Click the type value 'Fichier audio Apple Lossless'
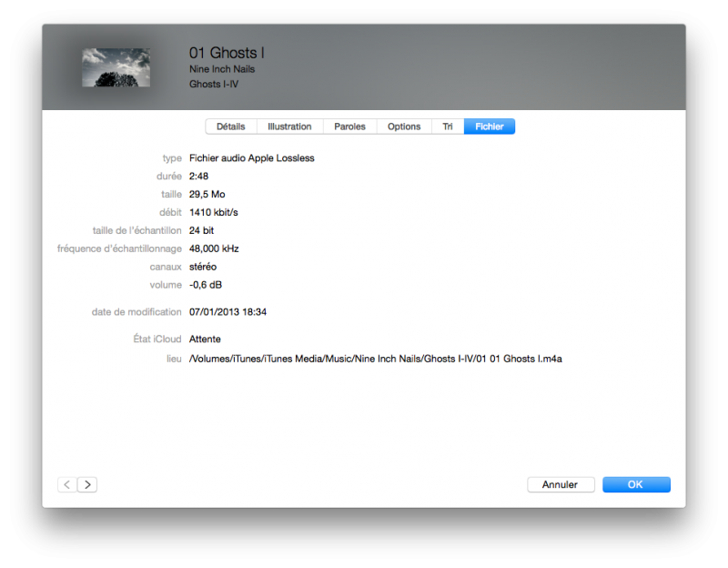The image size is (728, 568). (252, 157)
